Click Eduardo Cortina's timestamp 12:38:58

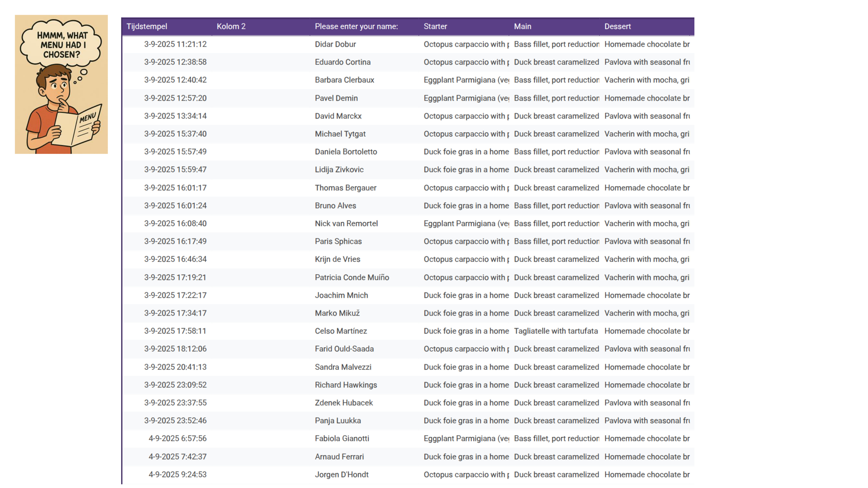pyautogui.click(x=175, y=62)
